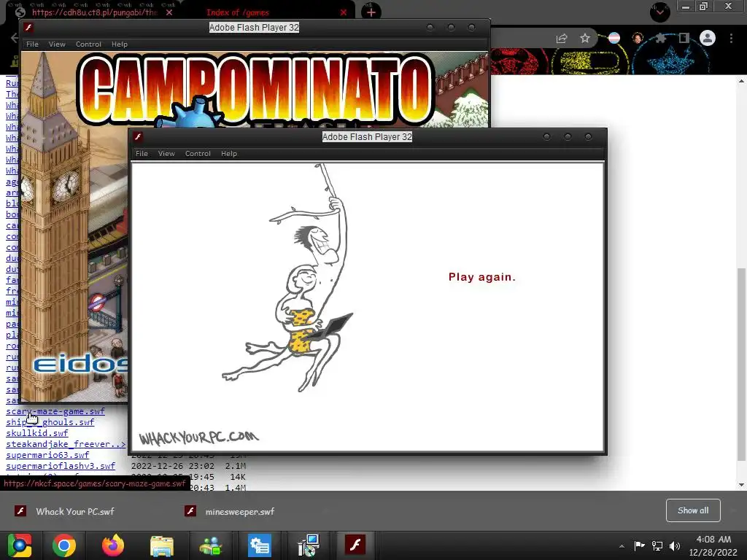Open Chrome three-dot menu
Screen dimensions: 747x560
tap(731, 38)
